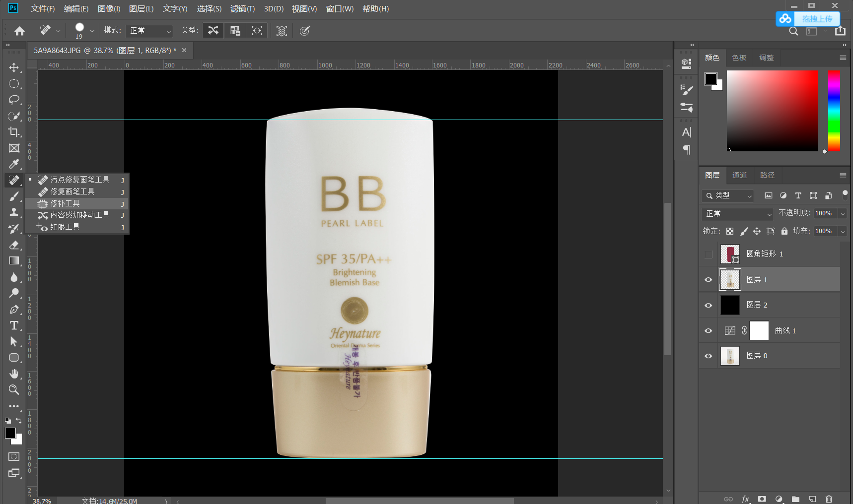The width and height of the screenshot is (853, 504).
Task: Open the layer style fx menu
Action: pos(745,499)
